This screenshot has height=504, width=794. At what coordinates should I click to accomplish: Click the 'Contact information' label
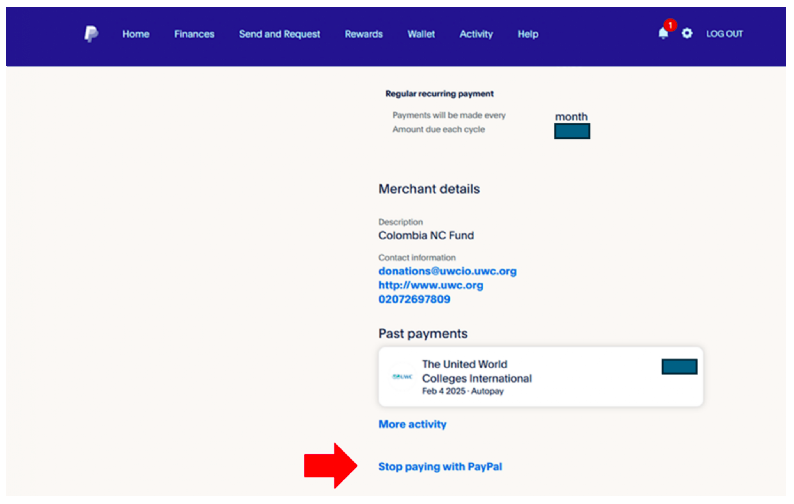click(x=417, y=258)
